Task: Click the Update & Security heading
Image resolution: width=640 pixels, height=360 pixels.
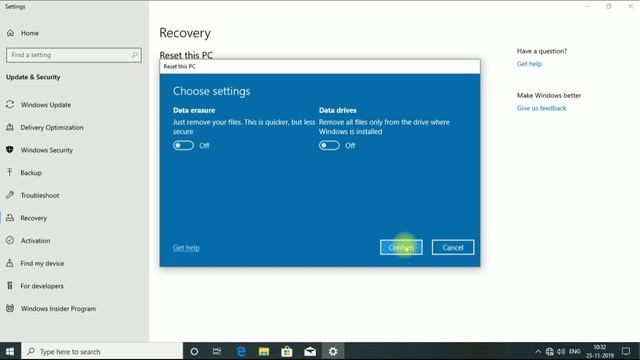Action: click(x=33, y=77)
